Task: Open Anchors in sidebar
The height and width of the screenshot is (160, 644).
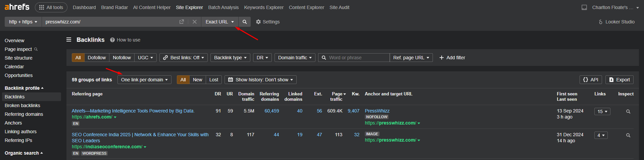Action: click(x=13, y=123)
